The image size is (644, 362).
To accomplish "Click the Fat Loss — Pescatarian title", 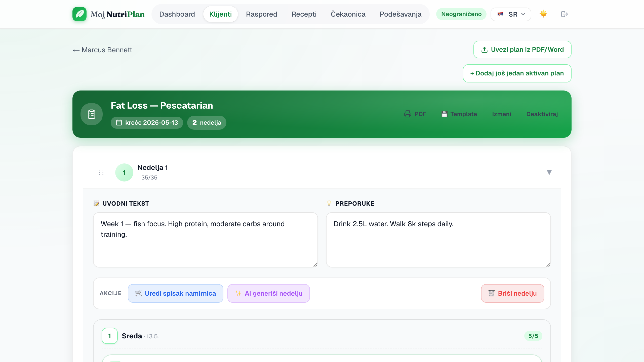I will click(162, 106).
